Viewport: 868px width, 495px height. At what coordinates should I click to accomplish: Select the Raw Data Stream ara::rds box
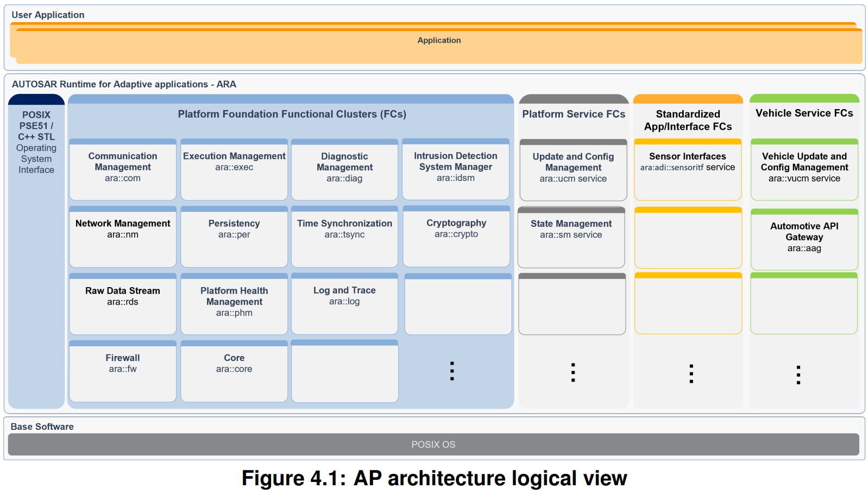coord(123,304)
